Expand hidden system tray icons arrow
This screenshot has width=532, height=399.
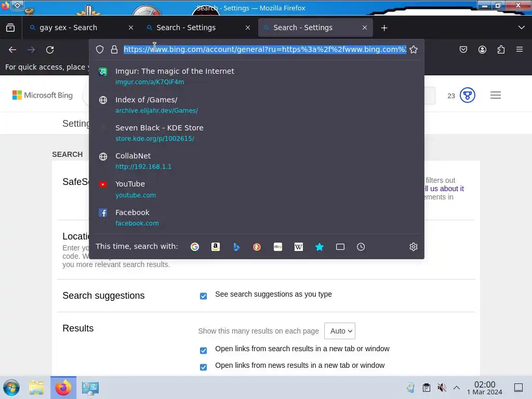pos(457,388)
